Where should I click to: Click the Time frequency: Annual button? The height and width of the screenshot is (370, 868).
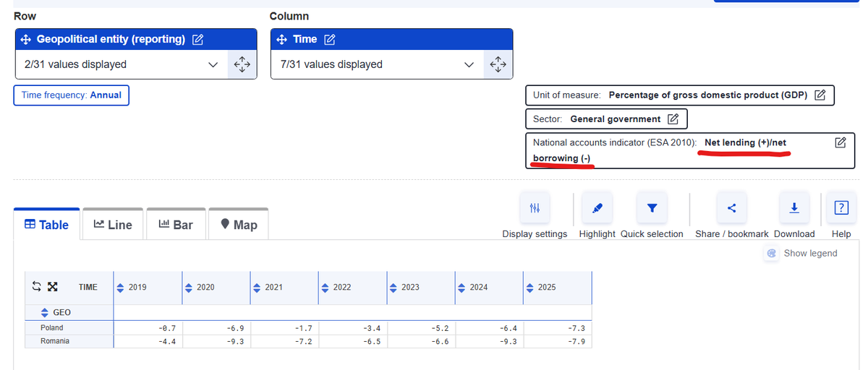(x=72, y=95)
